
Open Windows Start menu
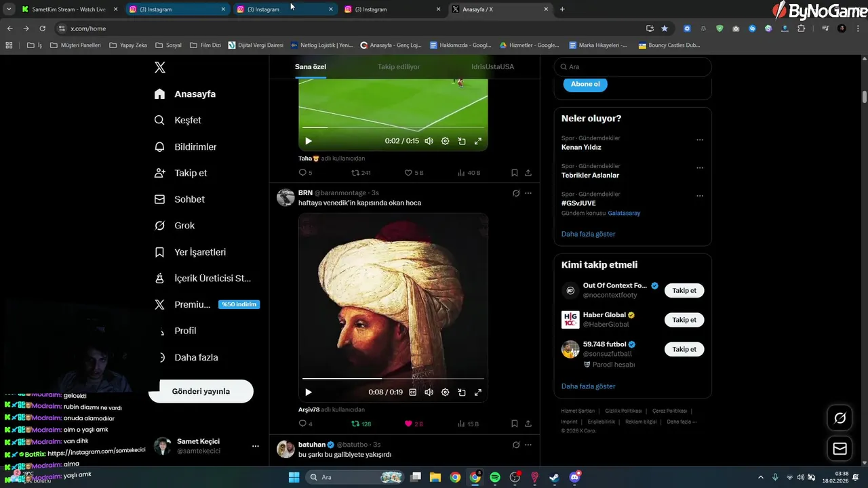pos(294,477)
